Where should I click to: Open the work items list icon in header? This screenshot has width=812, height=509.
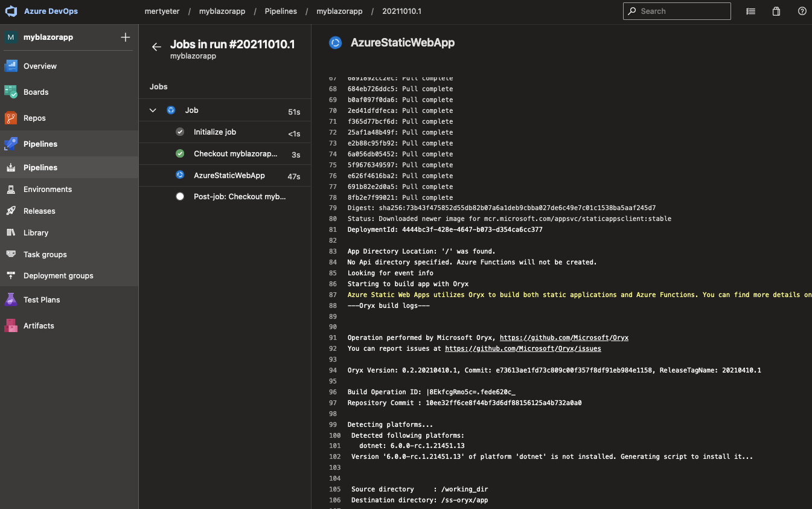750,11
